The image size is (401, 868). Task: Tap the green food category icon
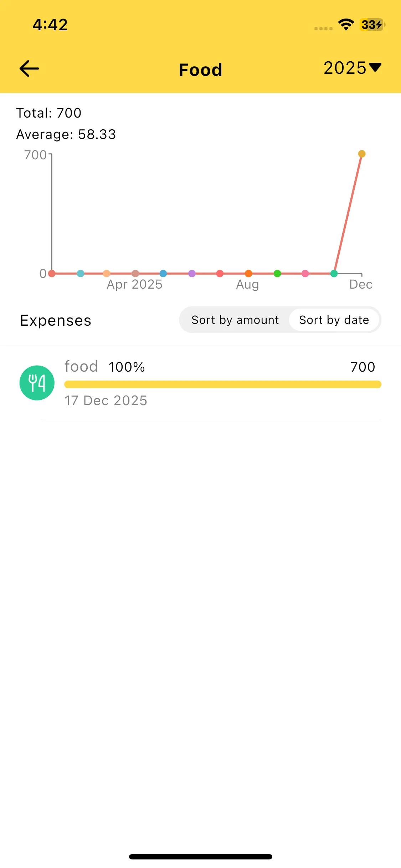coord(37,383)
